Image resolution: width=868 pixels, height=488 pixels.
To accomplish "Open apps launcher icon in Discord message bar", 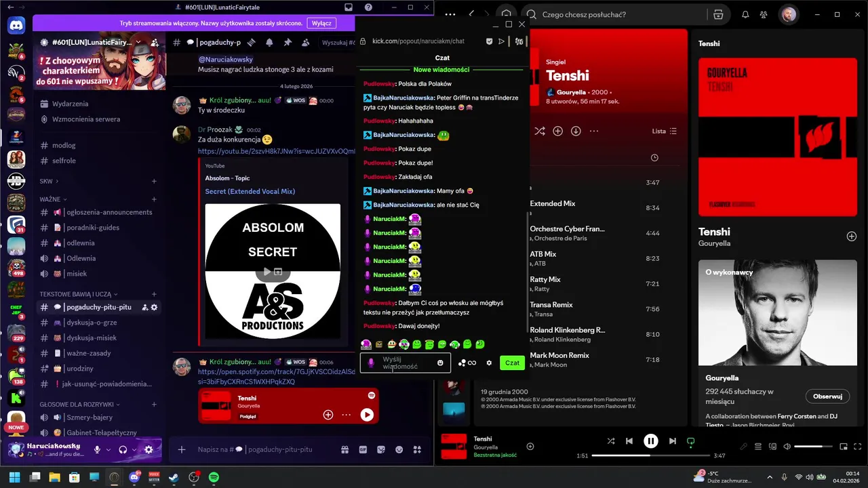I will coord(418,449).
